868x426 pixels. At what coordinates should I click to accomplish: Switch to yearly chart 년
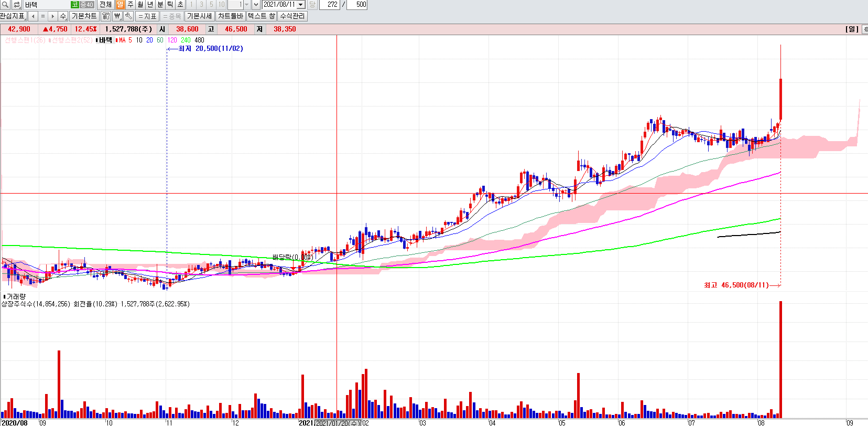tap(150, 5)
